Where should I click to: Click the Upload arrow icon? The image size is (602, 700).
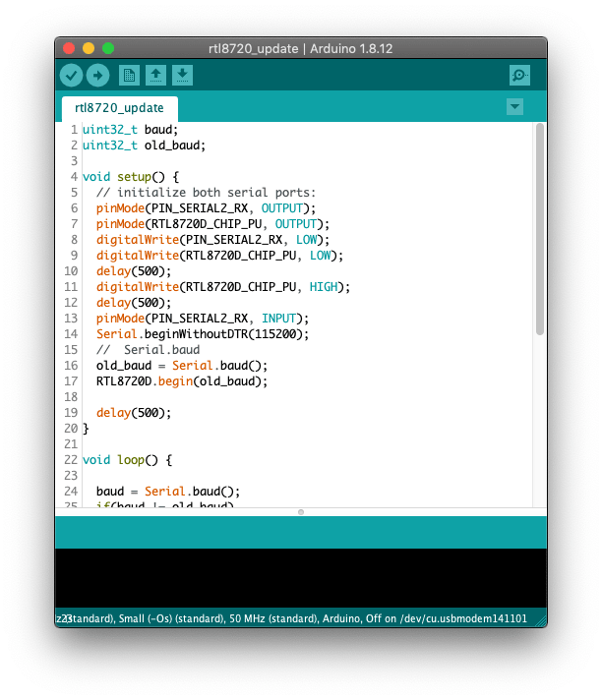(97, 75)
